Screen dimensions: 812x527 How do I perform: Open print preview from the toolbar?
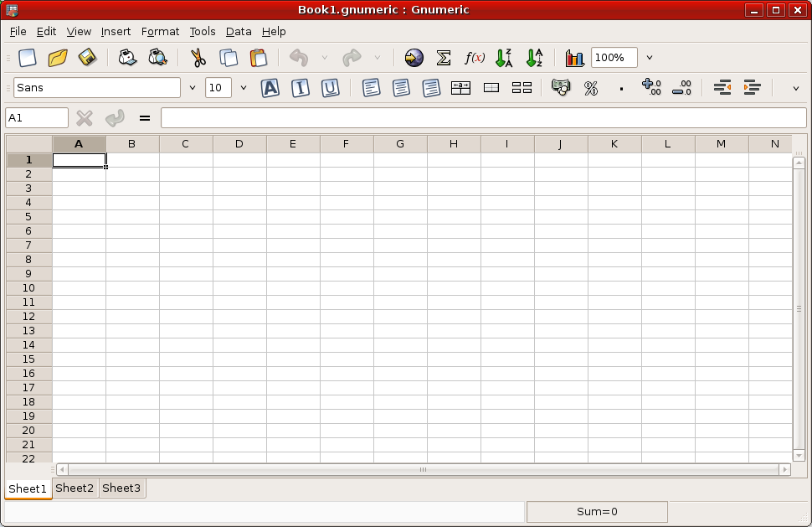(x=157, y=58)
